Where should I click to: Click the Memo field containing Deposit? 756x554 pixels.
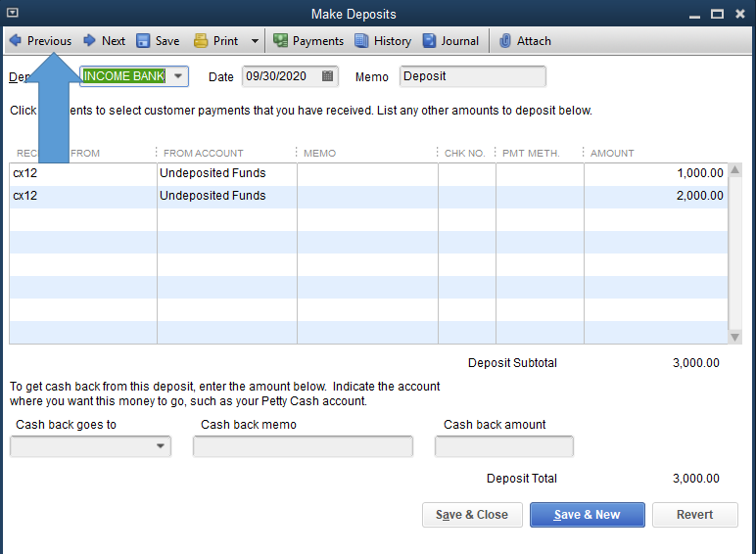pyautogui.click(x=472, y=76)
